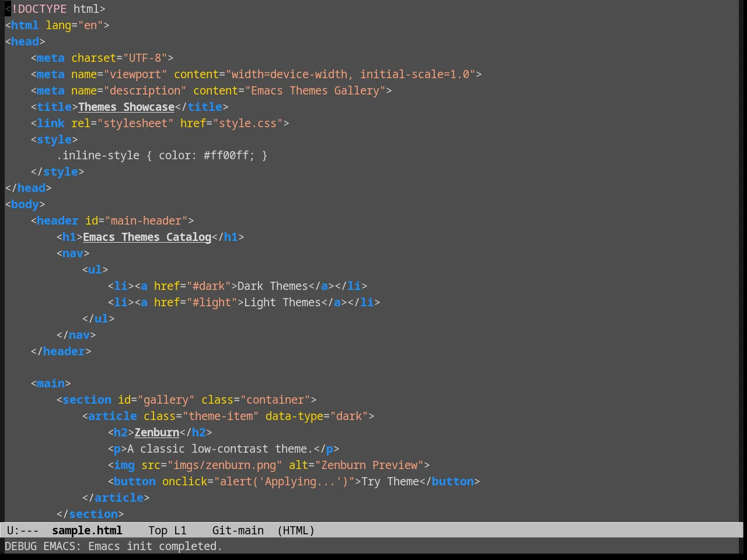Place cursor on !DOCTYPE html line
This screenshot has height=560, width=747.
pos(55,9)
